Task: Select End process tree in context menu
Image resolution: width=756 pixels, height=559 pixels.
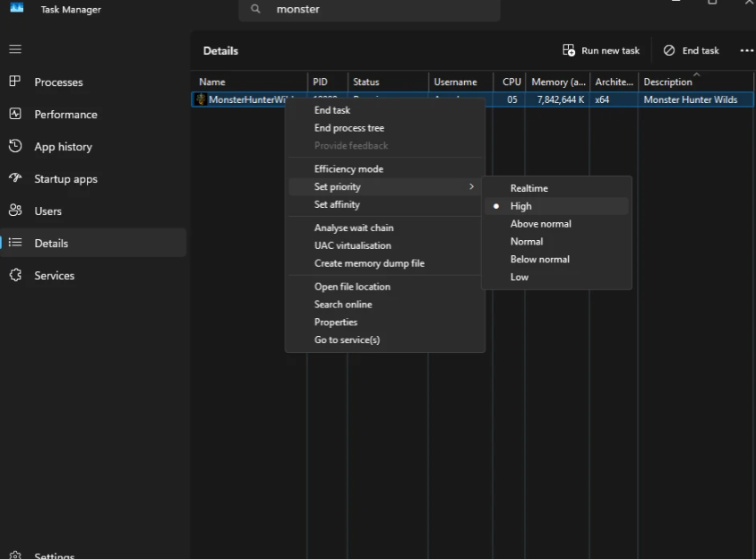Action: coord(348,128)
